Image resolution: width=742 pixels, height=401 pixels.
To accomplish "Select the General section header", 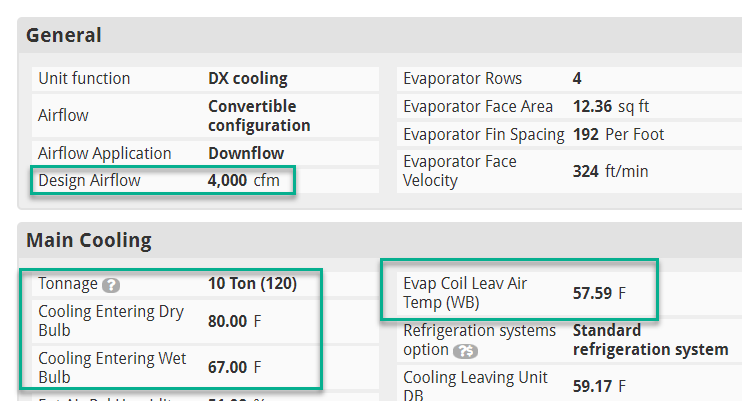I will tap(64, 35).
